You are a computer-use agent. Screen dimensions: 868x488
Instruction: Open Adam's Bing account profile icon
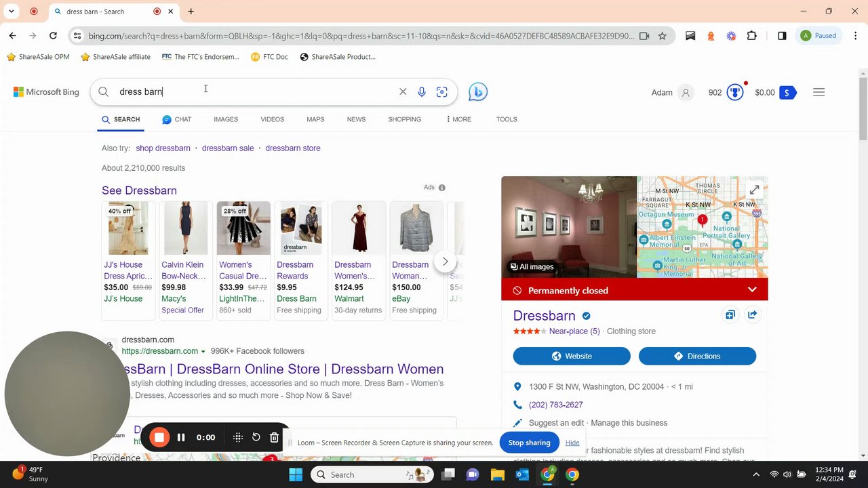pos(686,92)
